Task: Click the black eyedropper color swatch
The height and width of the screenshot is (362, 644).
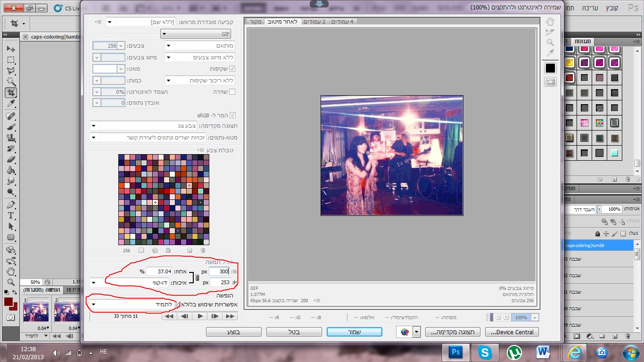Action: tap(550, 68)
